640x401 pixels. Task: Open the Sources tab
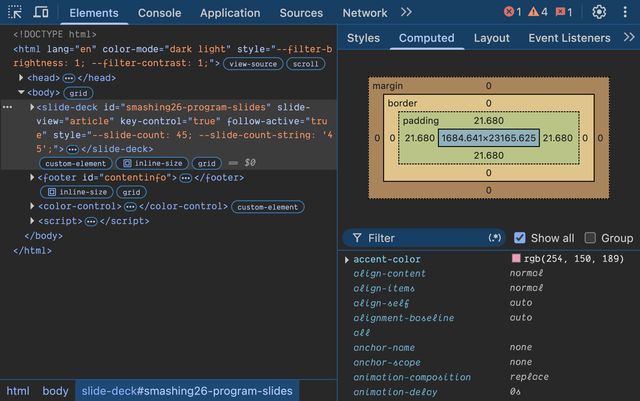301,13
